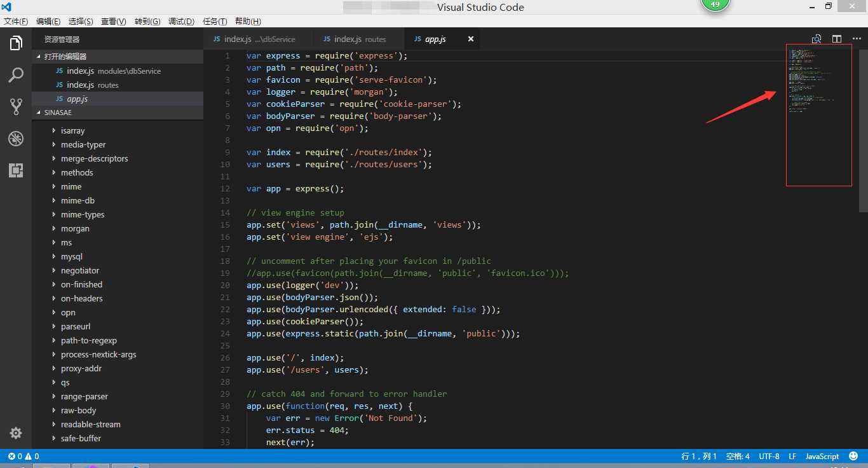Expand the range-parser folder

pos(118,396)
